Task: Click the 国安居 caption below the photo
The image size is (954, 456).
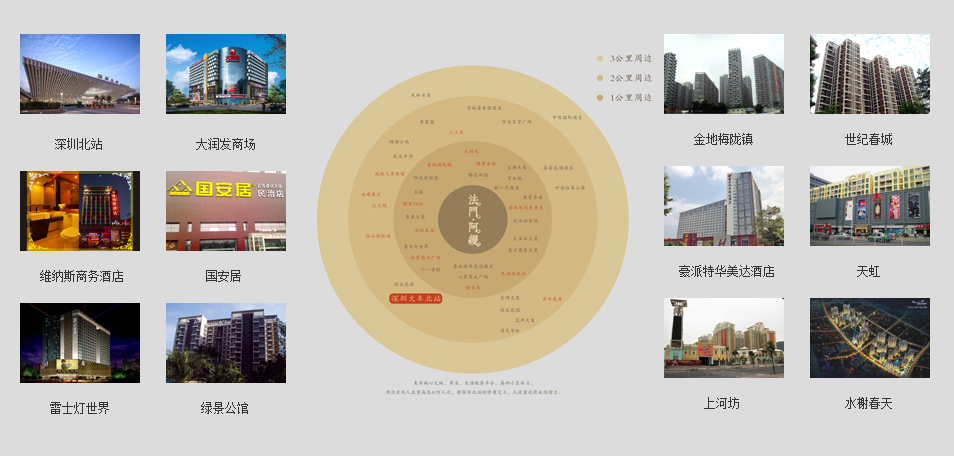Action: point(223,276)
